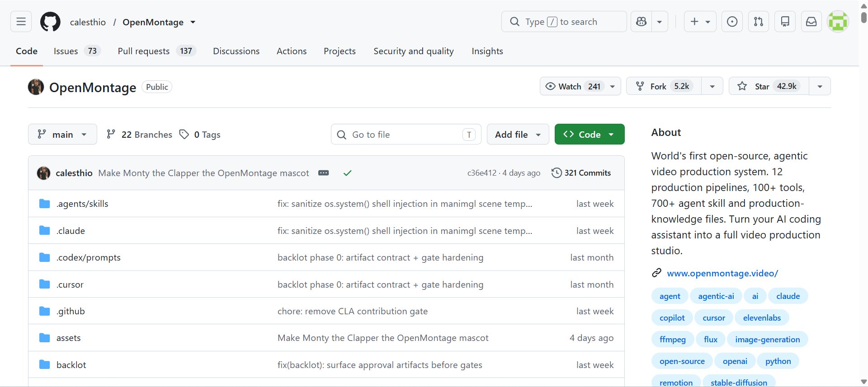The image size is (868, 387).
Task: Open the calesthio owner link
Action: coord(88,22)
